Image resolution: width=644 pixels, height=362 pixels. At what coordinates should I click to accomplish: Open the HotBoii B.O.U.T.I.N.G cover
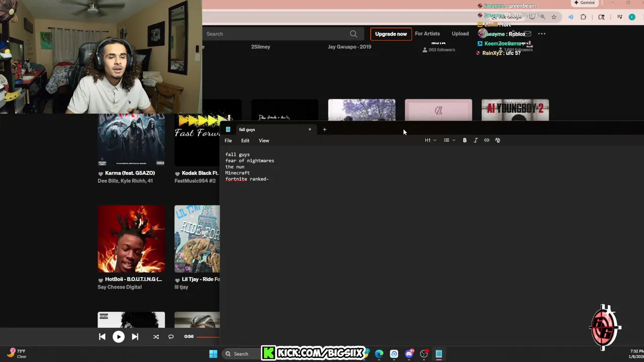[131, 238]
